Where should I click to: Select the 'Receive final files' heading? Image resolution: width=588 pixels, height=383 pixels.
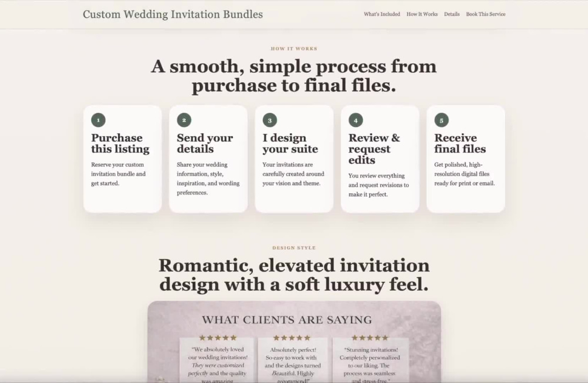(460, 143)
